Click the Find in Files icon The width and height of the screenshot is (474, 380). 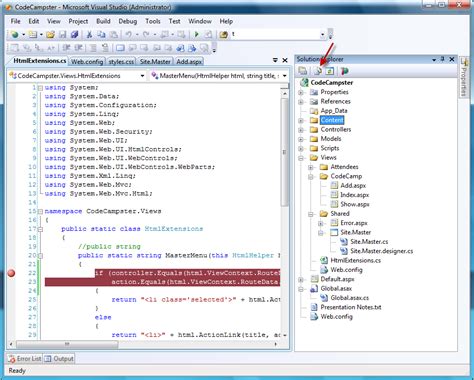pos(223,34)
